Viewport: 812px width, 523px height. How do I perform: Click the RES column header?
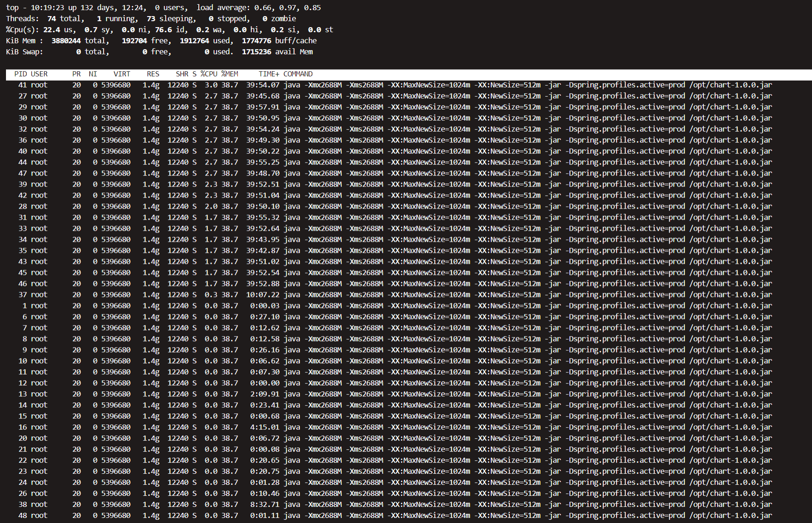153,74
